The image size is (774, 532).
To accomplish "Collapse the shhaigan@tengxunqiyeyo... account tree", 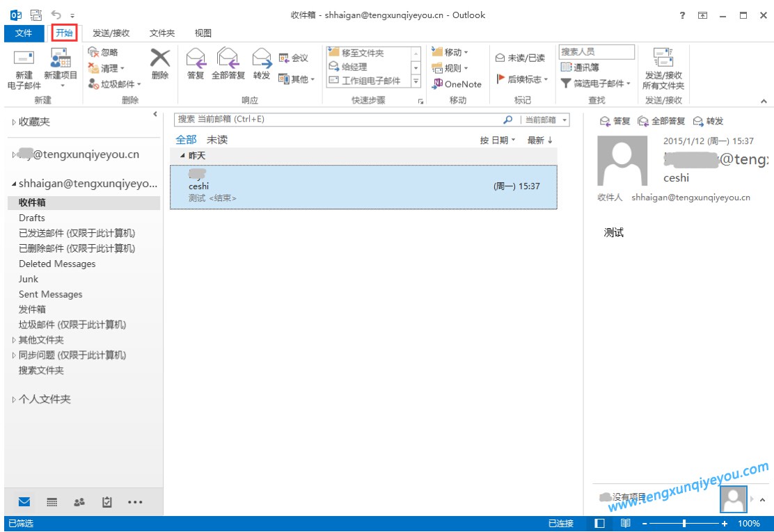I will coord(14,184).
